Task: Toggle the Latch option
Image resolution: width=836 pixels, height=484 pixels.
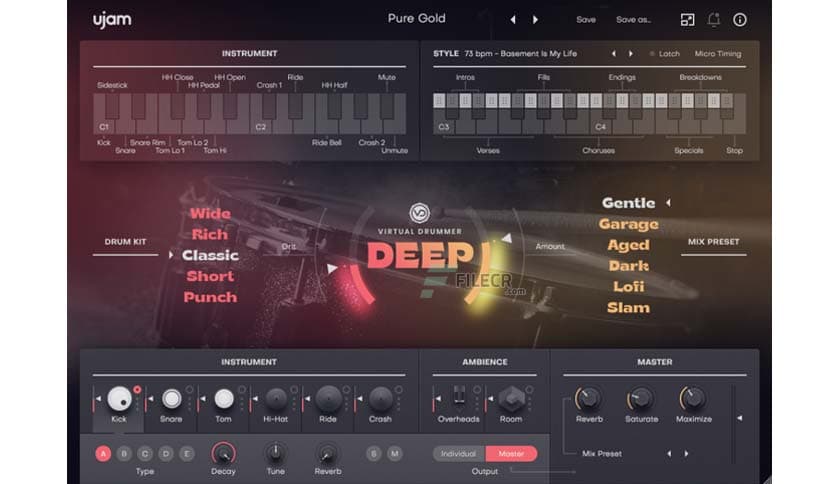Action: click(x=664, y=54)
